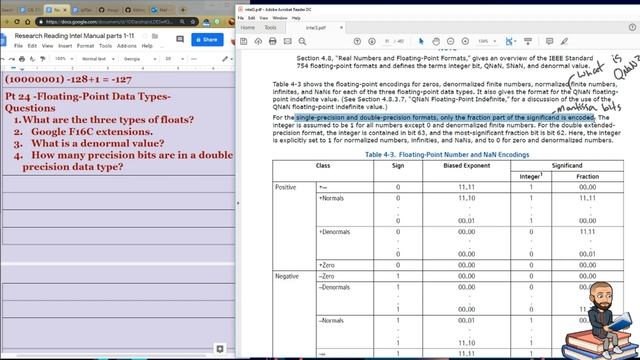Open the Help menu in Acrobat Reader
The height and width of the screenshot is (360, 640).
coord(296,18)
